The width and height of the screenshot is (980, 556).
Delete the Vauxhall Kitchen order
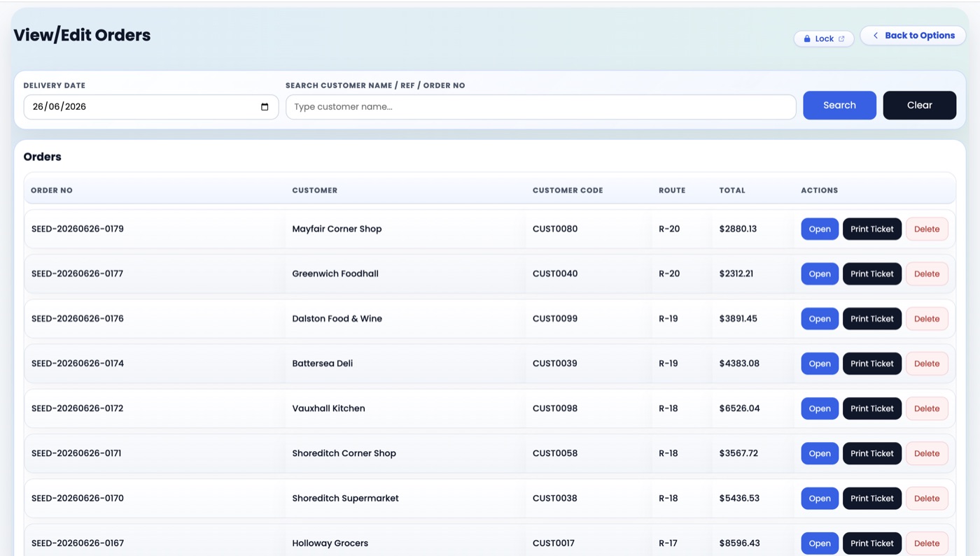pos(927,408)
